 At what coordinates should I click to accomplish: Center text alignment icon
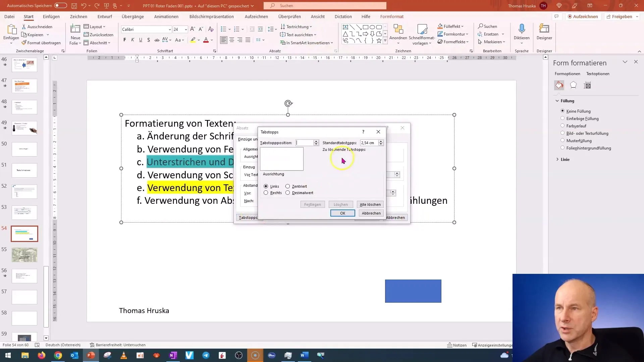[x=232, y=40]
